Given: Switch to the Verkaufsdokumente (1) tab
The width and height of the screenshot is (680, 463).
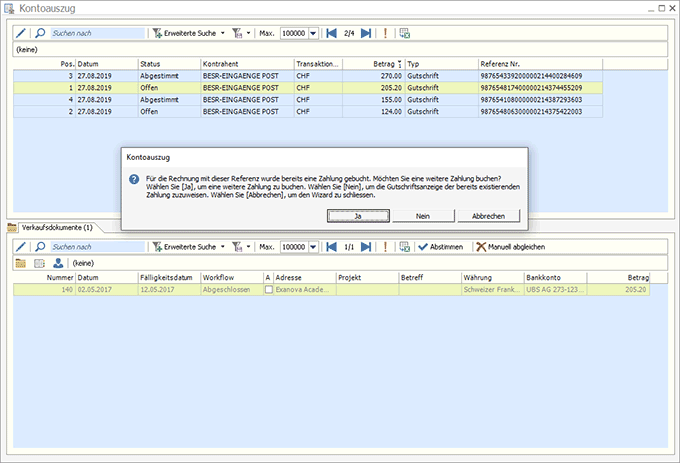Looking at the screenshot, I should click(x=57, y=228).
